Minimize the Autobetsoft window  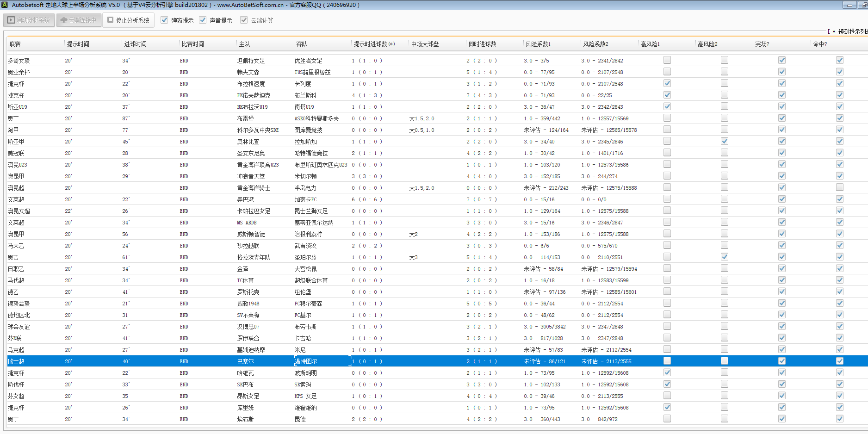(x=849, y=5)
